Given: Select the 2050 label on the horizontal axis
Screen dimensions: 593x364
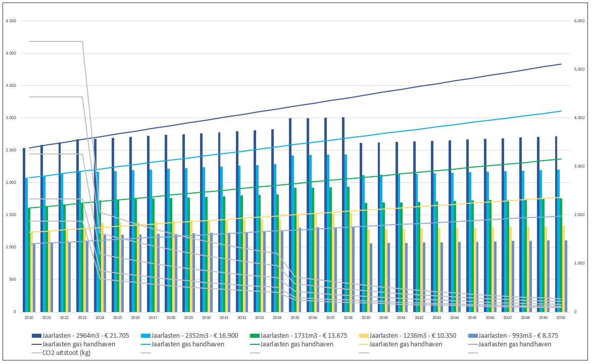Looking at the screenshot, I should pos(561,318).
